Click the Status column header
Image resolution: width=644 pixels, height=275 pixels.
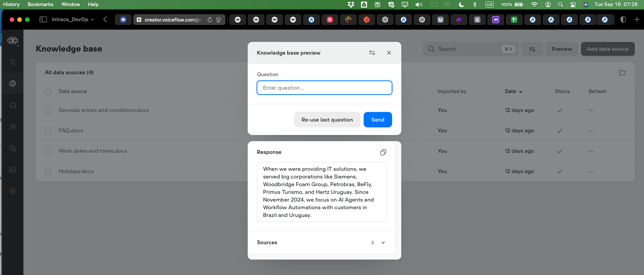562,91
